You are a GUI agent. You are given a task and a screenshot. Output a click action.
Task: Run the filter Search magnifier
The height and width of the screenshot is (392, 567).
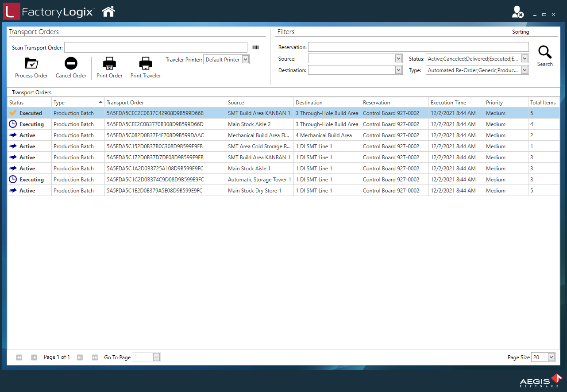pyautogui.click(x=545, y=53)
